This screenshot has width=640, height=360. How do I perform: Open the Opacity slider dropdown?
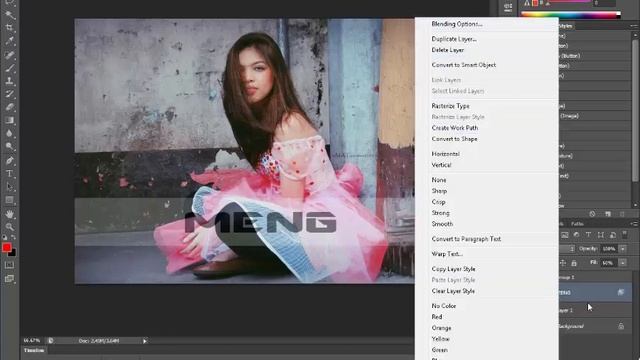coord(623,249)
